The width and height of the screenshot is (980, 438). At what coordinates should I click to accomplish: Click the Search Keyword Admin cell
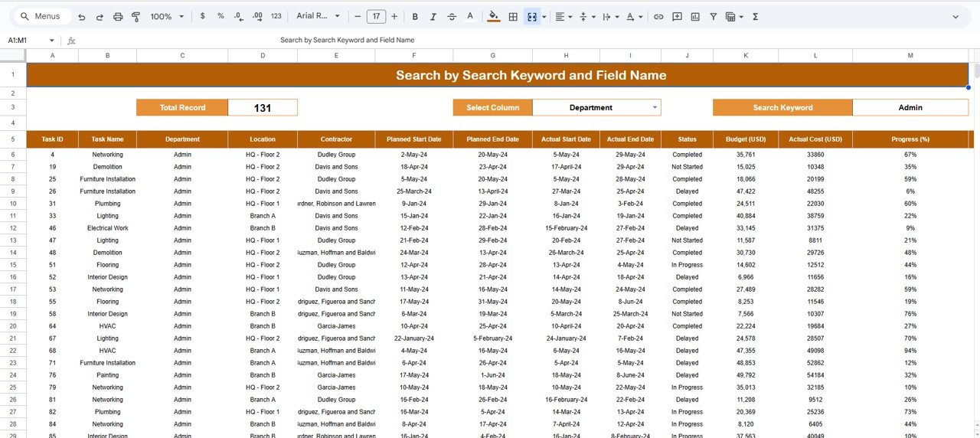point(910,107)
